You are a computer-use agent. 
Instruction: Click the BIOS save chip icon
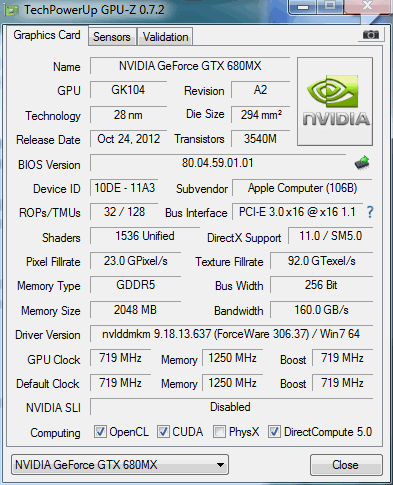(362, 163)
